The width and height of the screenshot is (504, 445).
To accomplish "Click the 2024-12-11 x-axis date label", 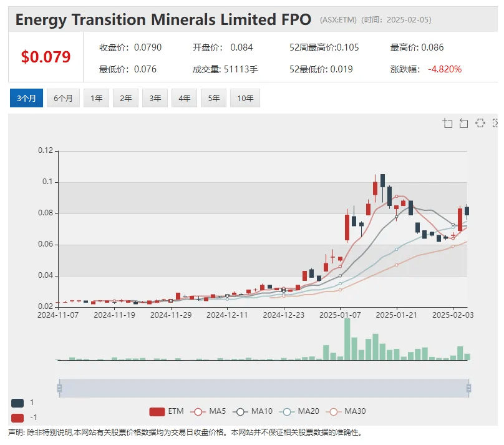I will pos(227,315).
